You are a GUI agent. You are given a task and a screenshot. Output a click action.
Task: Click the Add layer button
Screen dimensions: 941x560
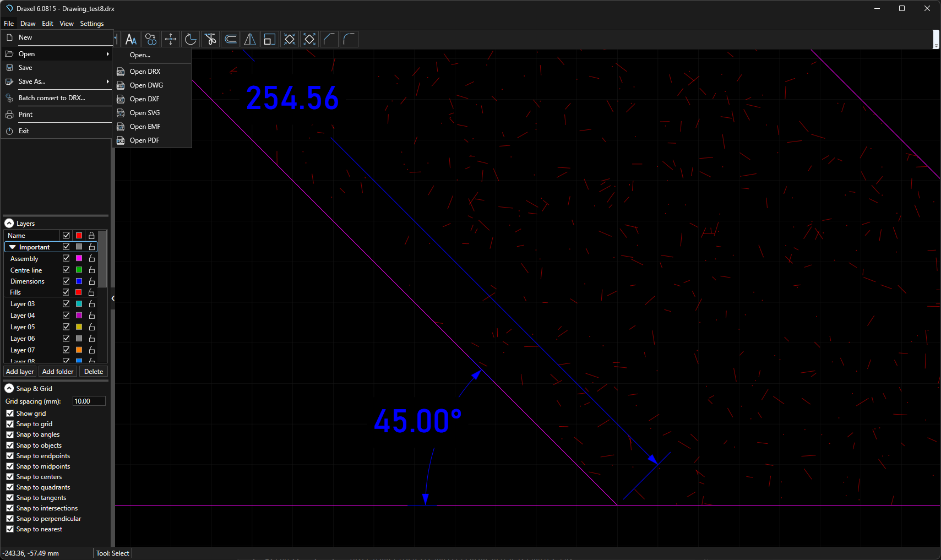[20, 372]
